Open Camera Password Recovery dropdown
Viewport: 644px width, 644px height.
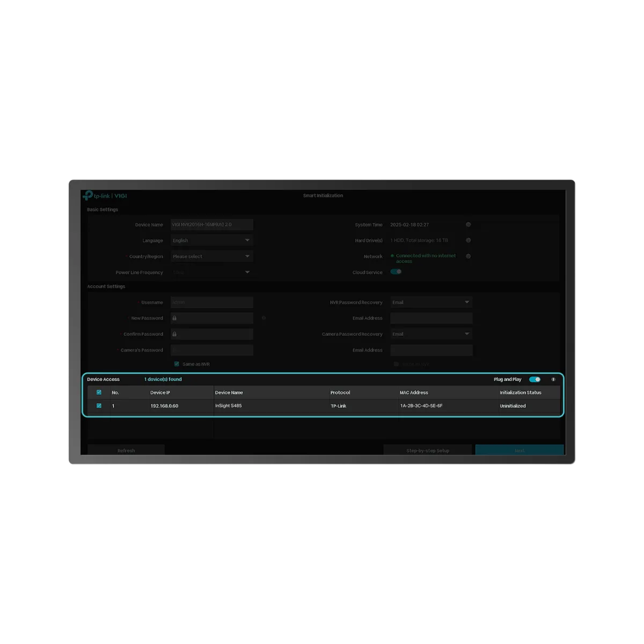coord(431,334)
